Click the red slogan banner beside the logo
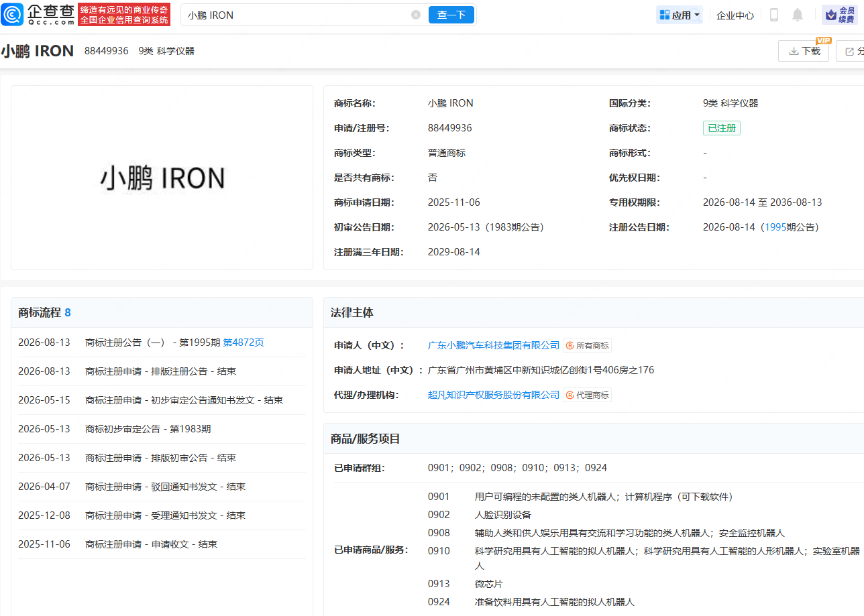Image resolution: width=864 pixels, height=616 pixels. pos(124,15)
